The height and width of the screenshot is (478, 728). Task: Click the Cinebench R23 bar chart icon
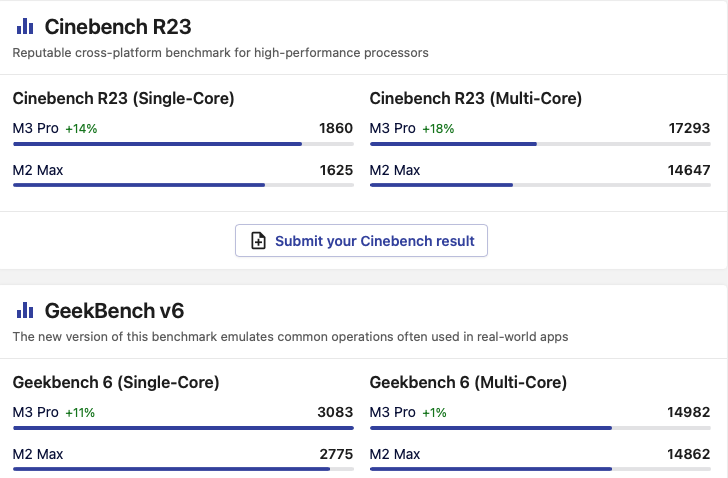pos(25,27)
